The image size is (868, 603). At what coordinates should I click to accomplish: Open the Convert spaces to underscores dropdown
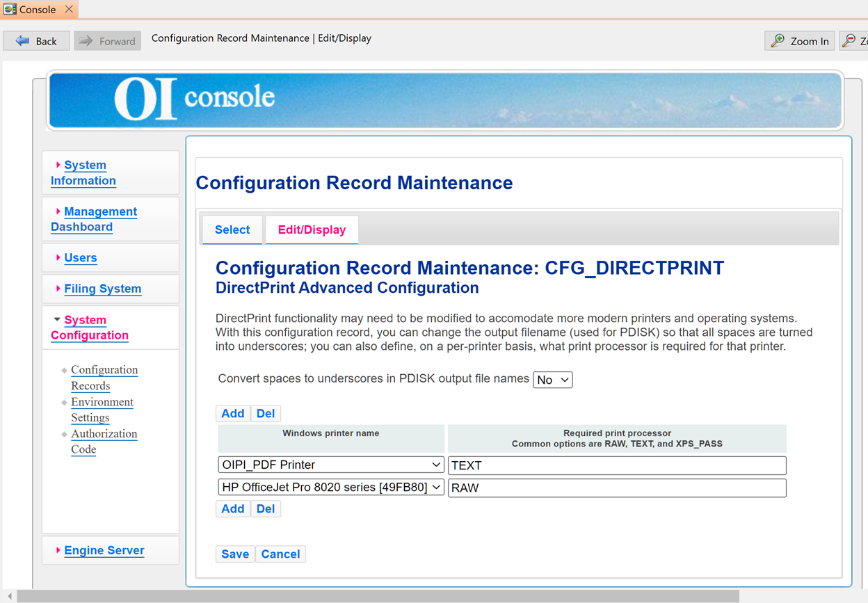click(x=553, y=380)
